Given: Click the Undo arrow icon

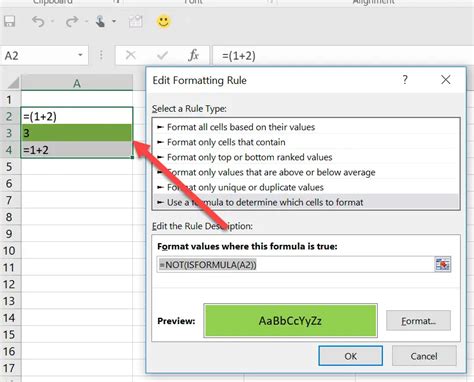Looking at the screenshot, I should click(x=38, y=22).
